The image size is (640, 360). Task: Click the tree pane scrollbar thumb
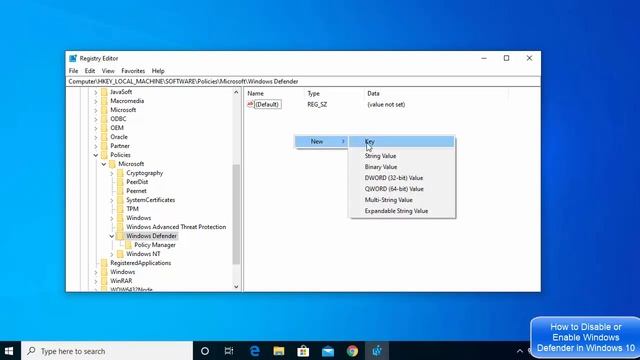[x=236, y=214]
